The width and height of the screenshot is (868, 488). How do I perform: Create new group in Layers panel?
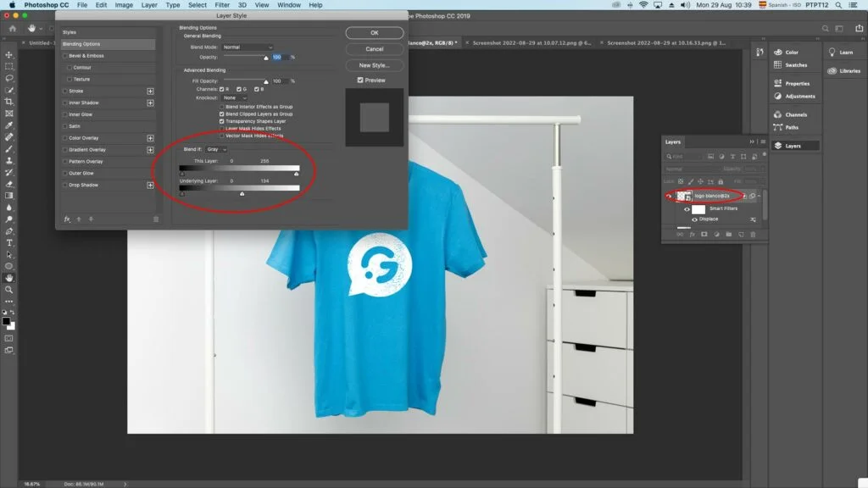(x=728, y=235)
